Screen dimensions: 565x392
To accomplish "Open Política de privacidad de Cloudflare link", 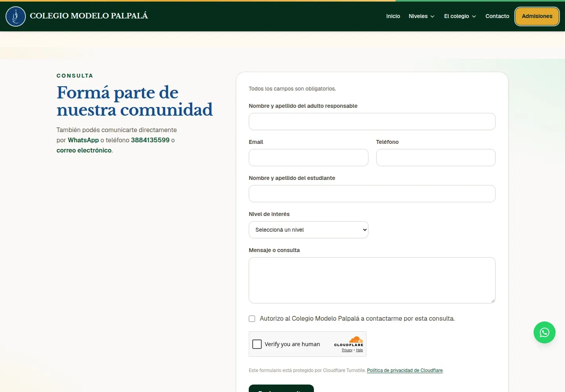I will click(405, 370).
